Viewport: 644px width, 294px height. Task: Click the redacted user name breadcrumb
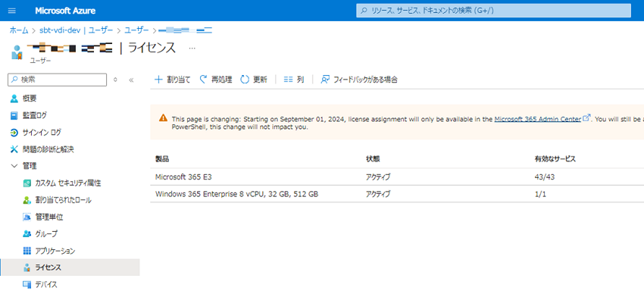pyautogui.click(x=185, y=30)
